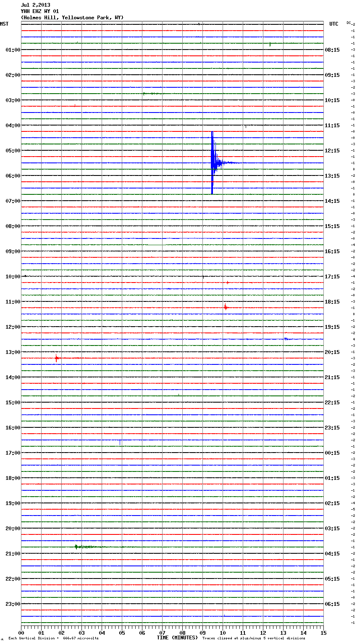
Task: Click the "DC" column header
Action: click(349, 23)
